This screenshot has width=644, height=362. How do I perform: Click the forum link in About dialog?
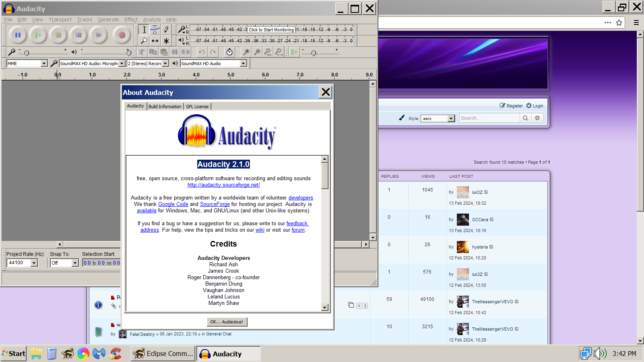[x=298, y=230]
